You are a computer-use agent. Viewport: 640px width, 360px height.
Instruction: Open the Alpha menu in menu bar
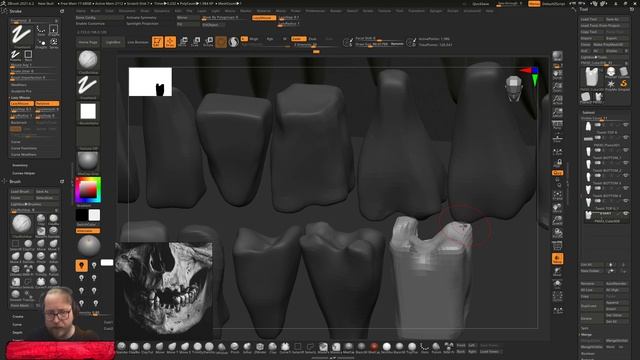pyautogui.click(x=81, y=11)
